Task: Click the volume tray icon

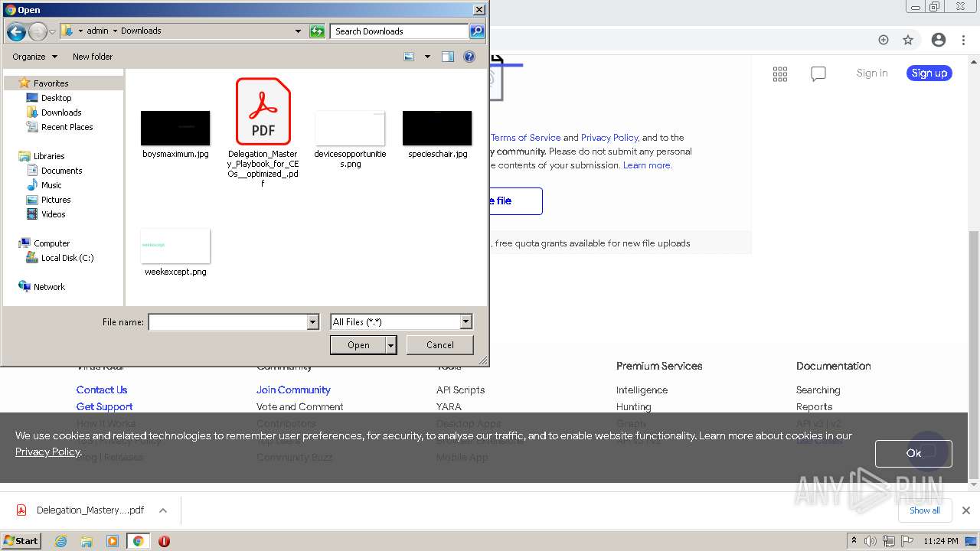Action: (x=871, y=541)
